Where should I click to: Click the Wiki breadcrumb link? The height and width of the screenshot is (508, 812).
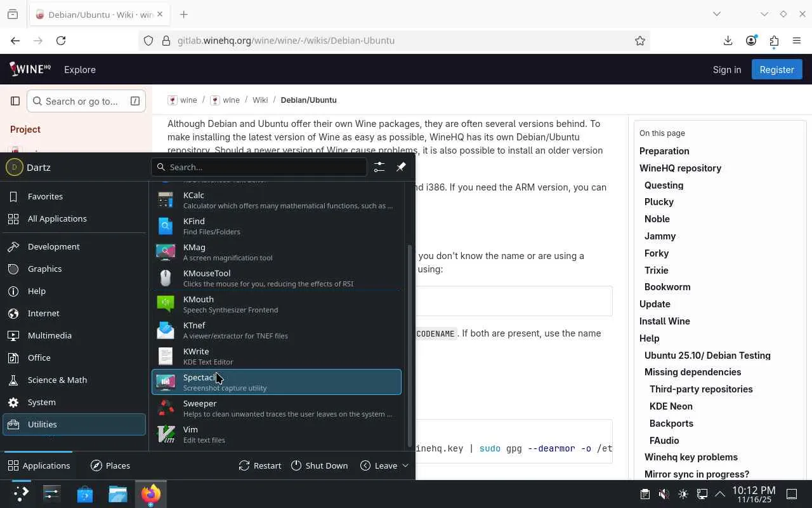pyautogui.click(x=260, y=100)
